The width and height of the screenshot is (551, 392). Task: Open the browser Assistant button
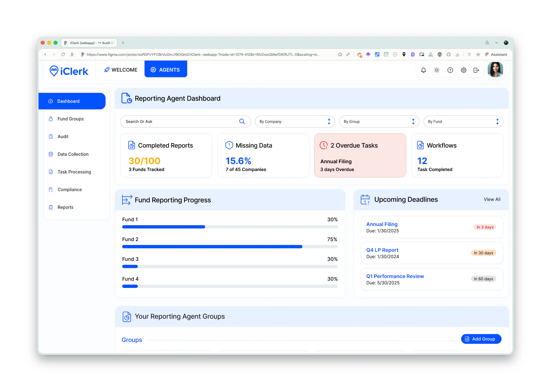pyautogui.click(x=496, y=54)
